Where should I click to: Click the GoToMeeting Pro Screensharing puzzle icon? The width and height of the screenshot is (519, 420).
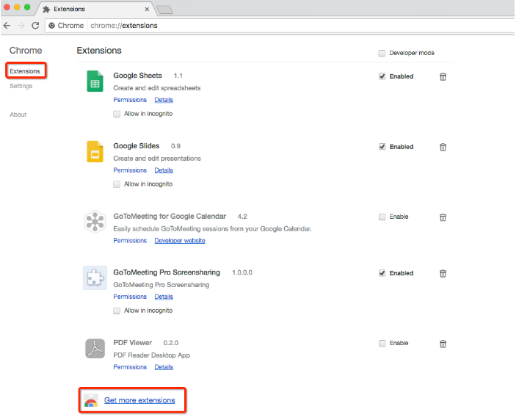pyautogui.click(x=95, y=278)
